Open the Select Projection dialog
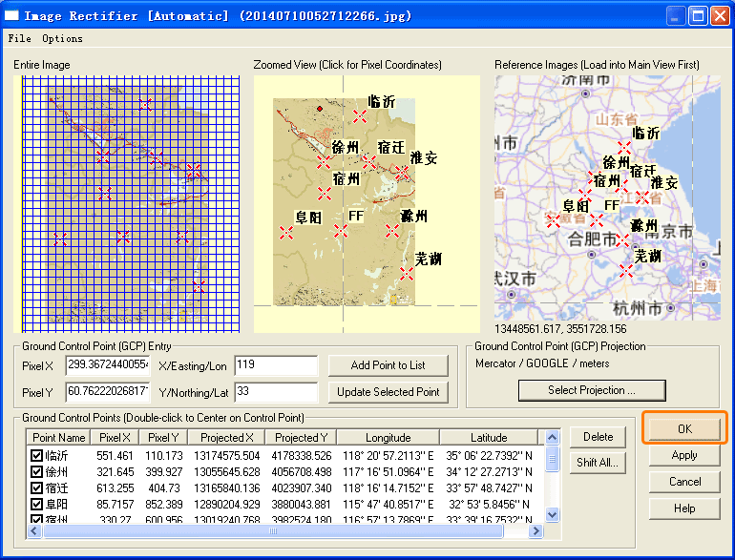 click(592, 390)
